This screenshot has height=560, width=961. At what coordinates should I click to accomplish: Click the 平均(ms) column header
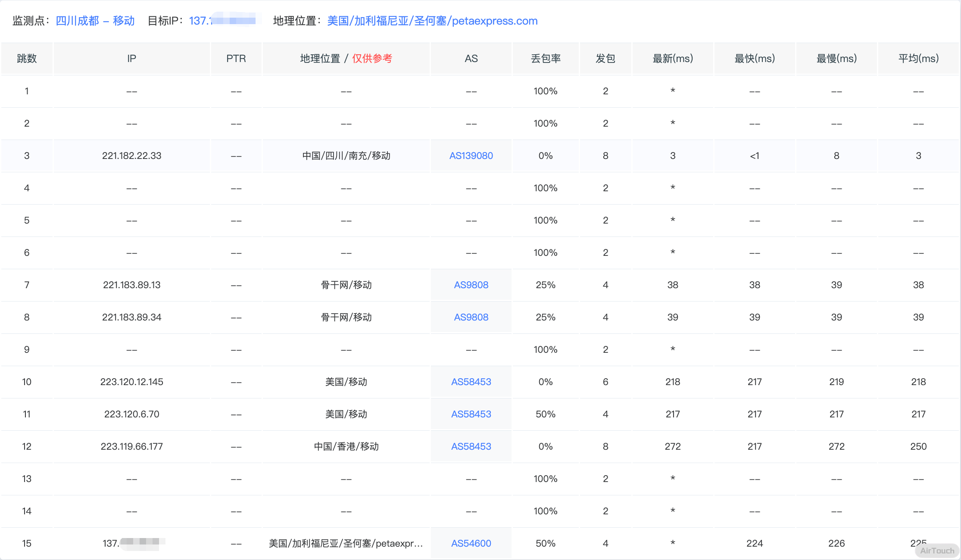pos(918,59)
